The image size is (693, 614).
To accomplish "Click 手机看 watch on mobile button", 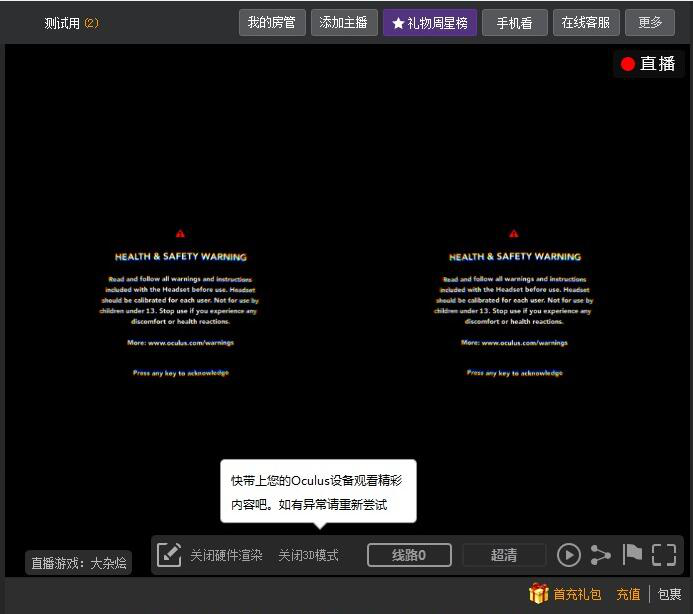I will [x=514, y=23].
